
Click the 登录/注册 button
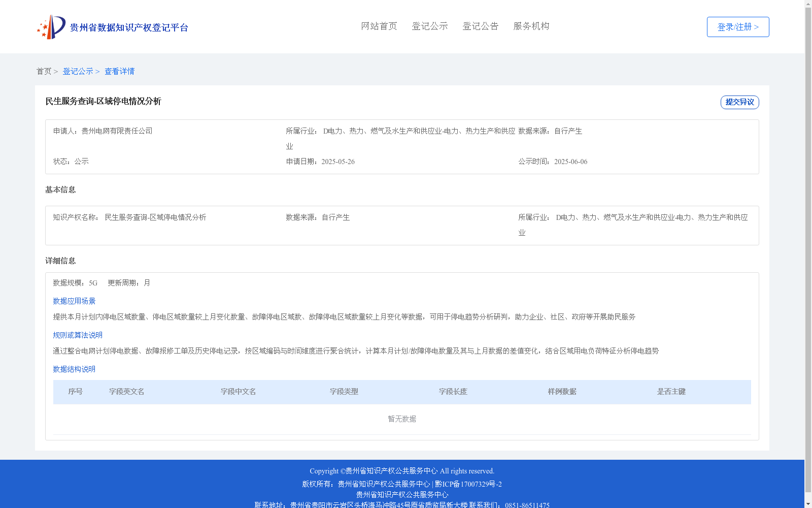click(x=737, y=26)
